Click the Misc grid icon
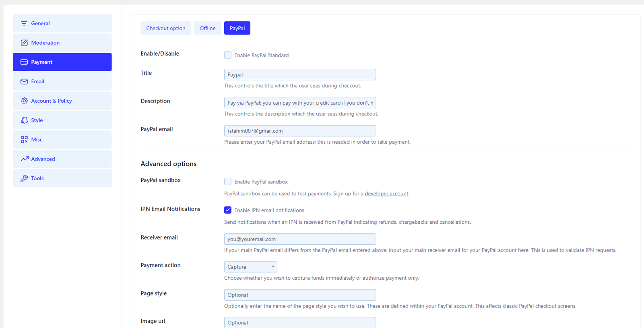The width and height of the screenshot is (644, 328). 24,140
